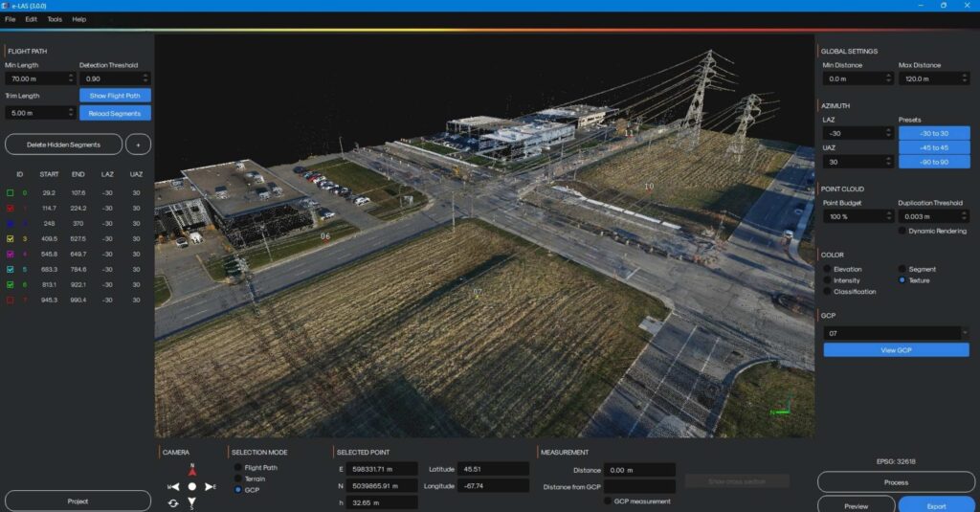Screen dimensions: 980x512
Task: Rotate camera view to the east arrow
Action: [x=209, y=487]
